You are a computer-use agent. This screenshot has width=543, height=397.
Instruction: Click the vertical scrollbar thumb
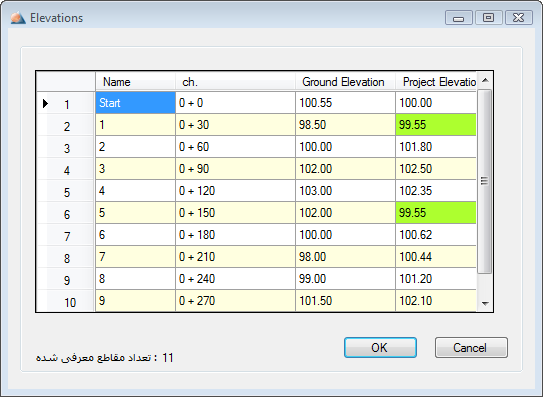(x=484, y=181)
